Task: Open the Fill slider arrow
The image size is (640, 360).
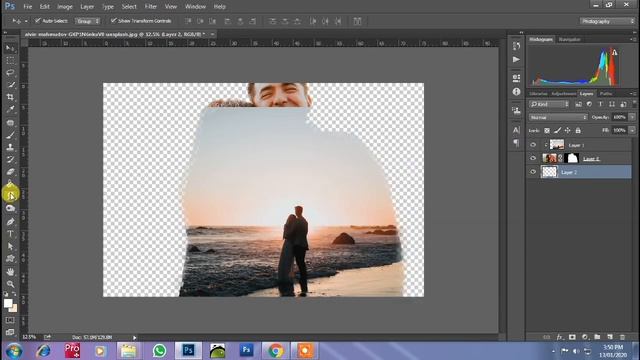Action: coord(632,131)
